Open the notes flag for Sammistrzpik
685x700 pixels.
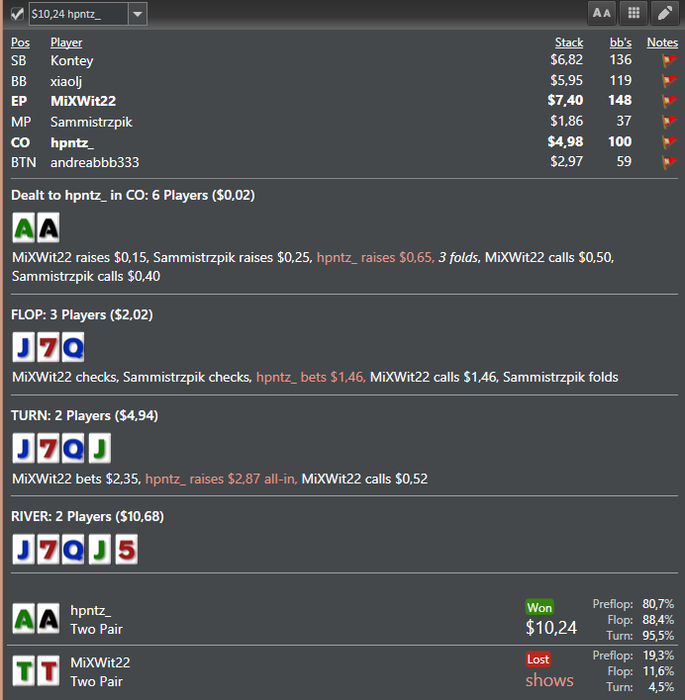(x=669, y=121)
